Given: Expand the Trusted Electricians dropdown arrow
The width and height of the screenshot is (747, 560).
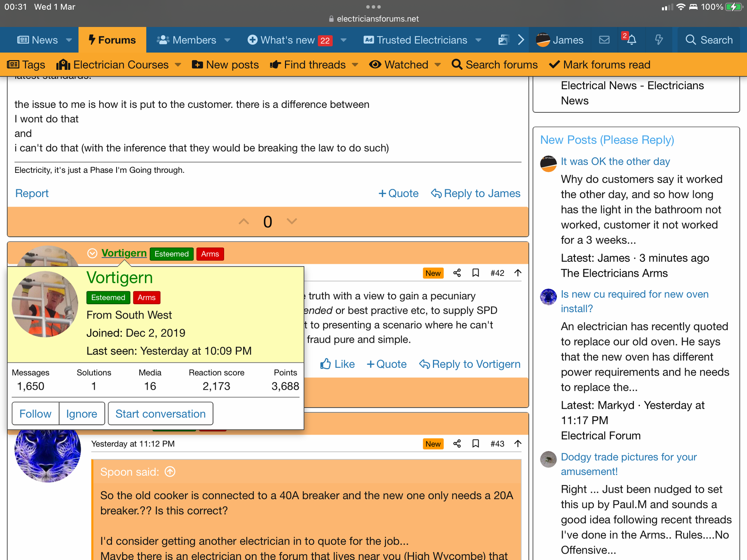Looking at the screenshot, I should click(x=478, y=40).
